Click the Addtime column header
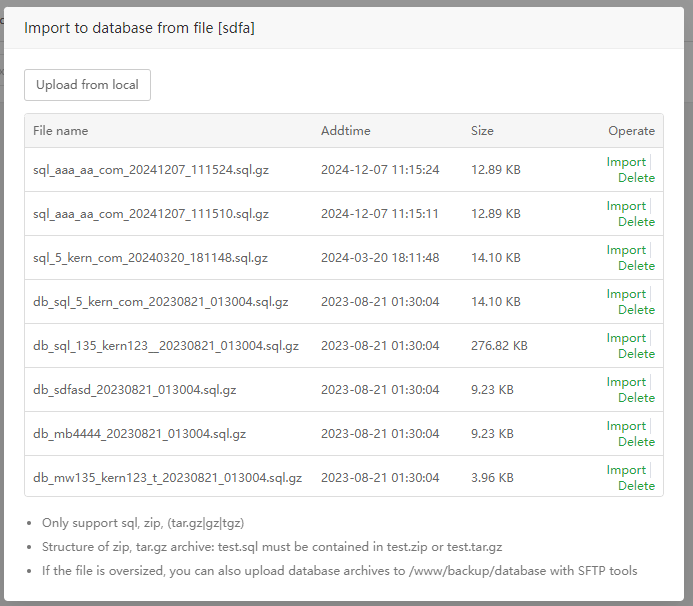This screenshot has width=693, height=606. pyautogui.click(x=345, y=131)
